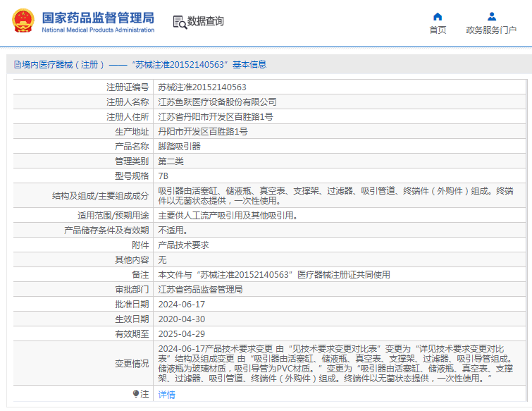Click 注册人名称 label
The width and height of the screenshot is (532, 411).
tap(128, 102)
